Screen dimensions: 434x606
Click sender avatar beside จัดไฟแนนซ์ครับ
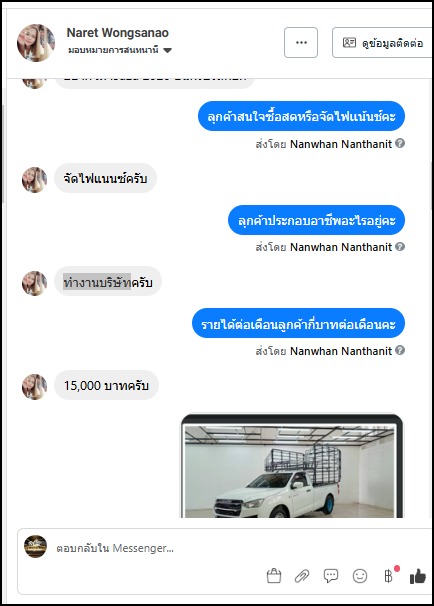coord(34,180)
